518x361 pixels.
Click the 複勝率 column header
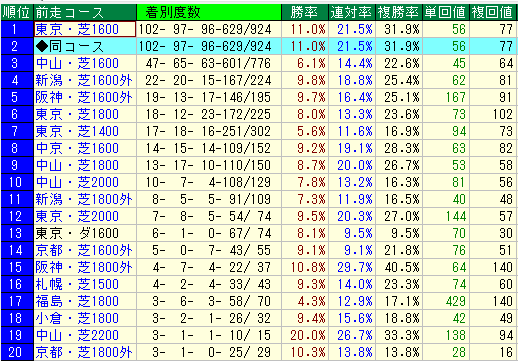tap(398, 13)
